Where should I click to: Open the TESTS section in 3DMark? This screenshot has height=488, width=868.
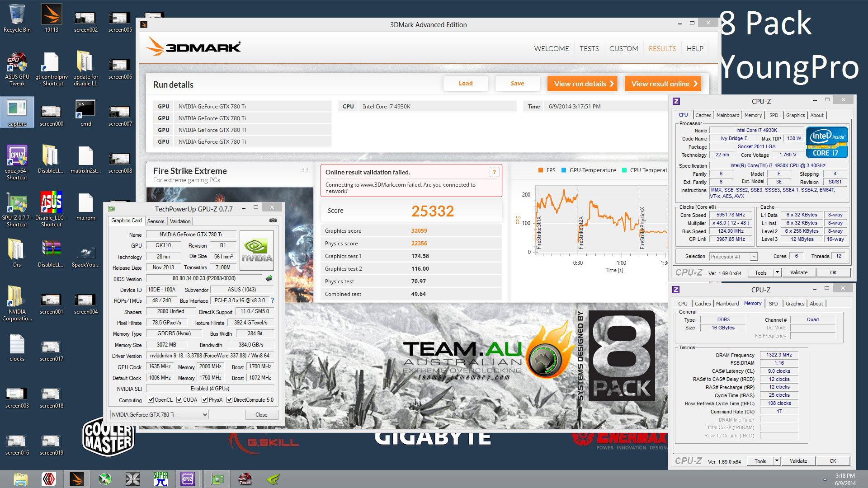click(x=589, y=48)
